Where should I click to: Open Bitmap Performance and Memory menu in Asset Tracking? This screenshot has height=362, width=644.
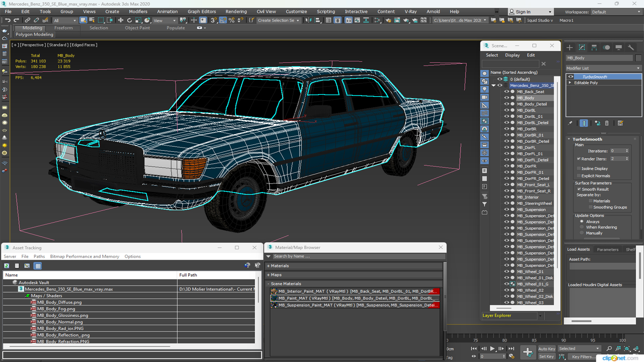tap(85, 256)
